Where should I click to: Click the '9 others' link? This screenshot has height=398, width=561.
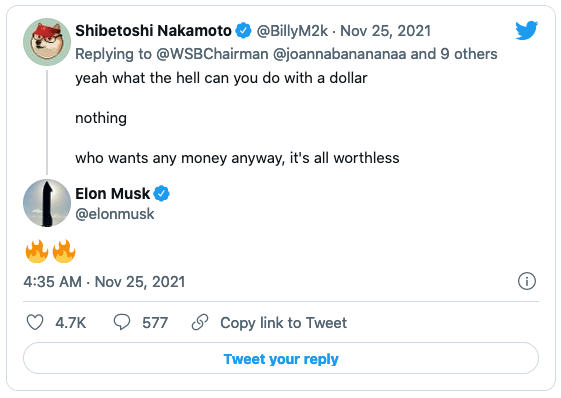pyautogui.click(x=469, y=54)
